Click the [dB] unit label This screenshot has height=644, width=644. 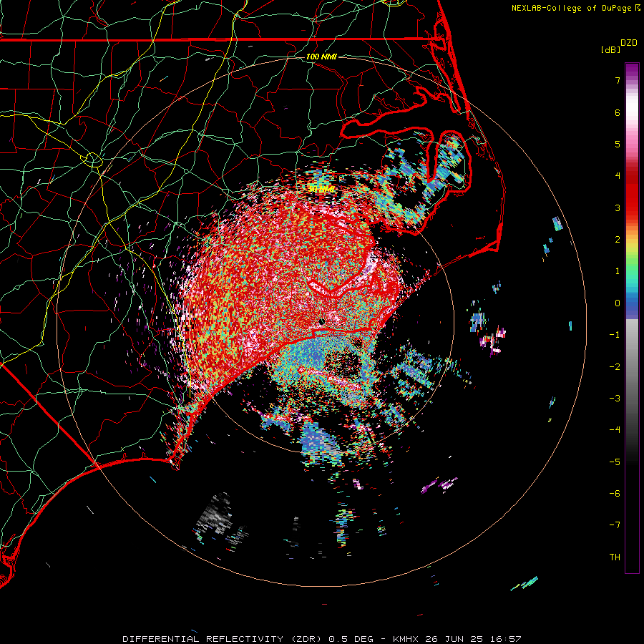[611, 50]
